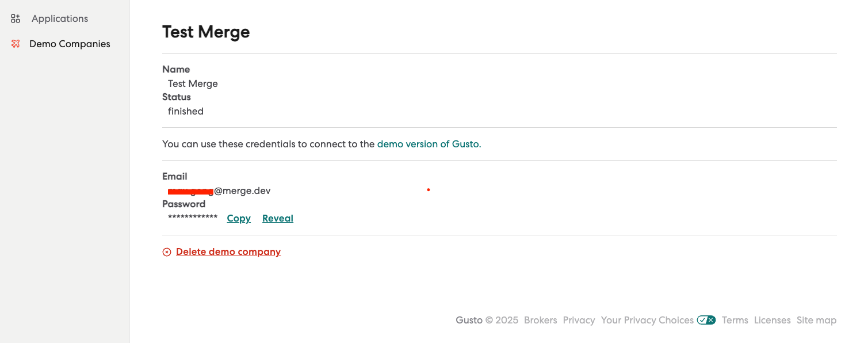
Task: Open the Privacy footer link
Action: [579, 321]
